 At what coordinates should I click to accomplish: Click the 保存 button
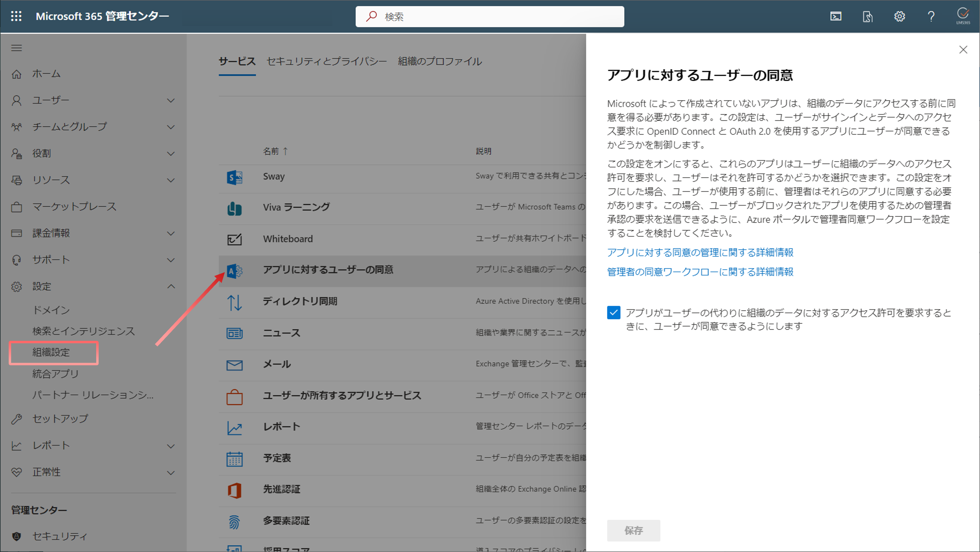[x=633, y=530]
